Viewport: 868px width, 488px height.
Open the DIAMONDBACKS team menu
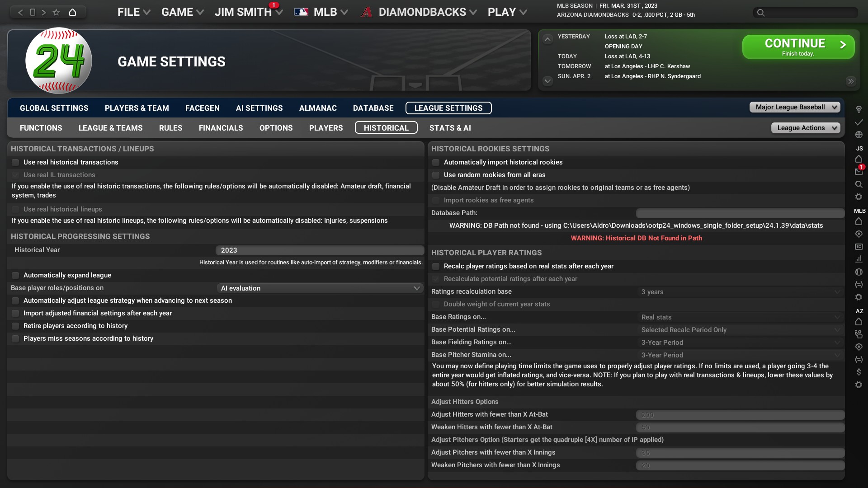pyautogui.click(x=419, y=12)
